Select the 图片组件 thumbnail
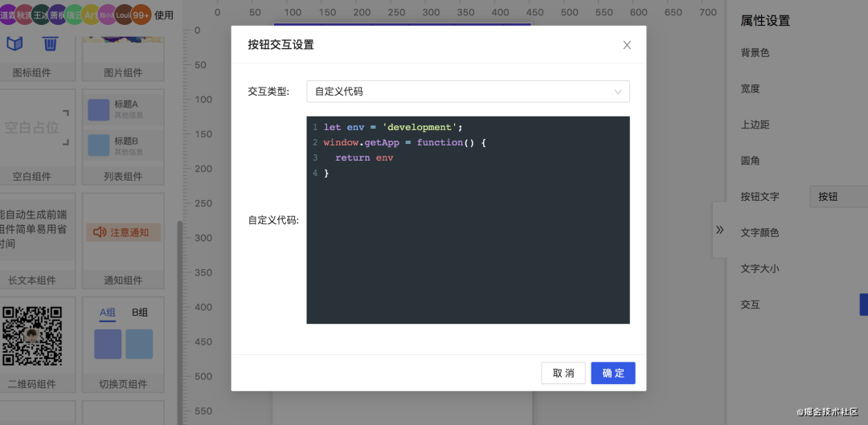Screen dimensions: 868x425 (x=123, y=40)
